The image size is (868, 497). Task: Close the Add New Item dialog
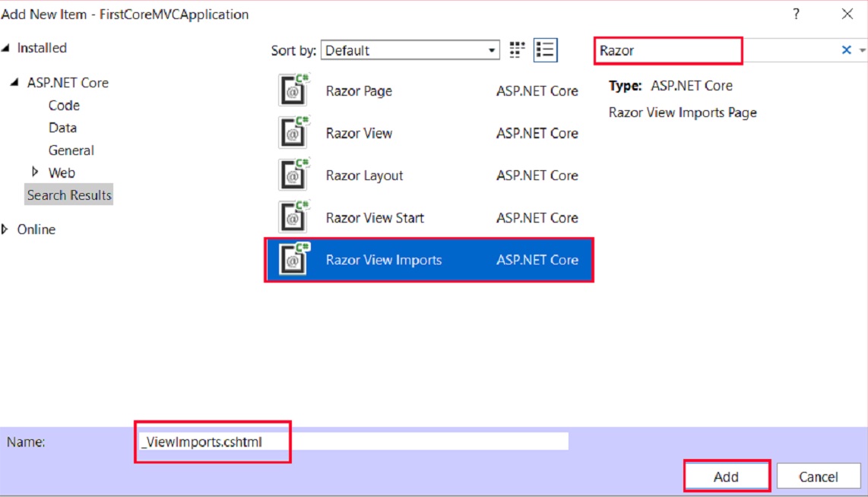click(x=847, y=14)
